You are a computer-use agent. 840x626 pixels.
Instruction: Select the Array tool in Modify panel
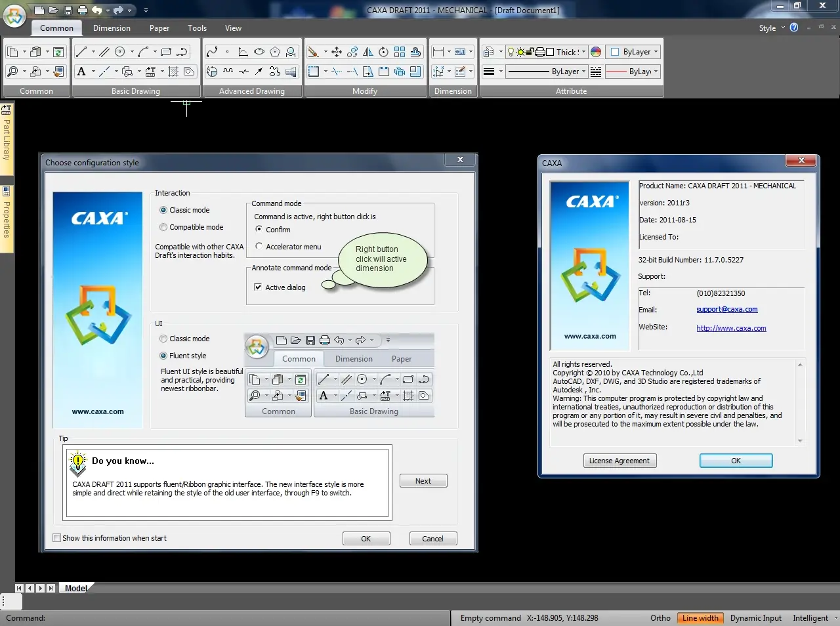400,52
